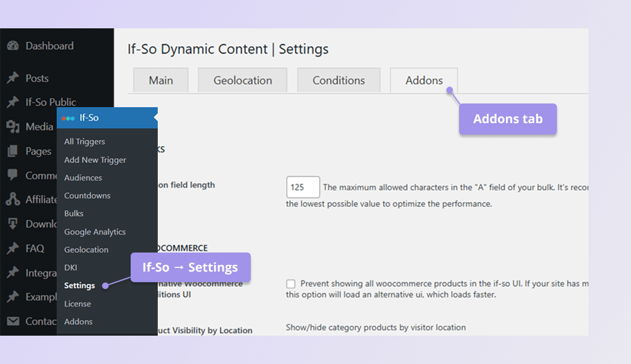Click the If-So Public sidebar icon
The image size is (631, 364).
[15, 102]
